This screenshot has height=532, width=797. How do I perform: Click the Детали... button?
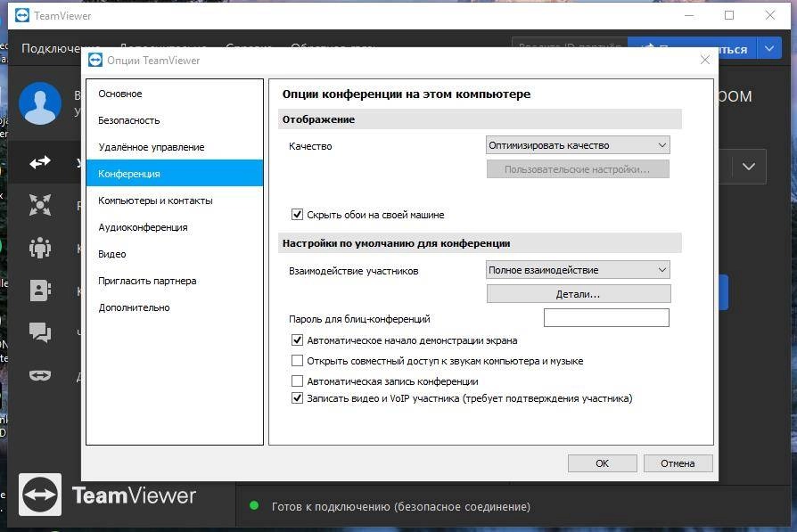tap(579, 294)
